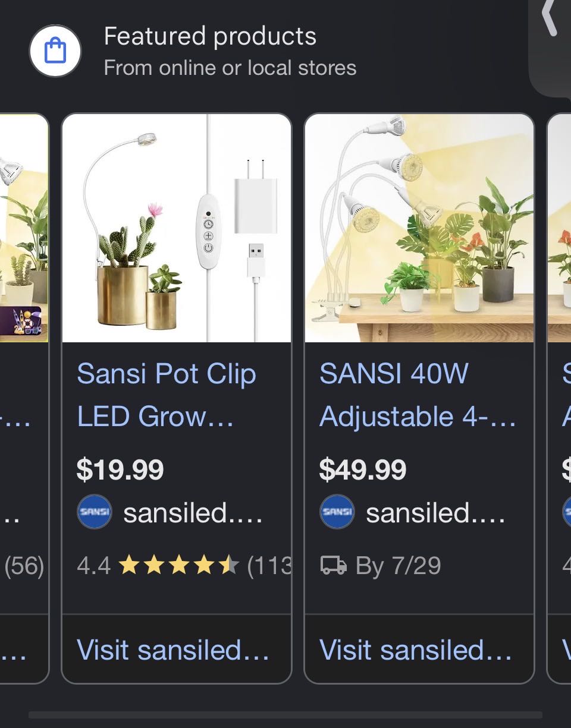The image size is (571, 728).
Task: Open the partially visible product on the right
Action: tap(559, 398)
